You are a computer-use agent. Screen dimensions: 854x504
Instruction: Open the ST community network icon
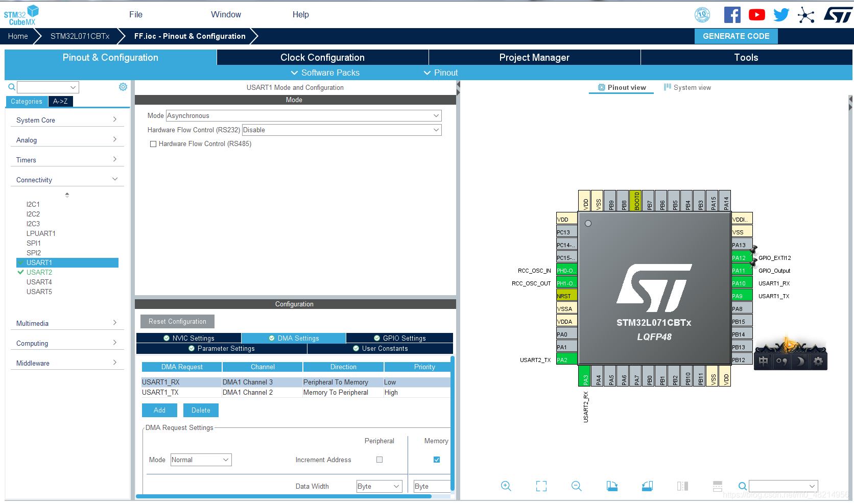(x=806, y=15)
